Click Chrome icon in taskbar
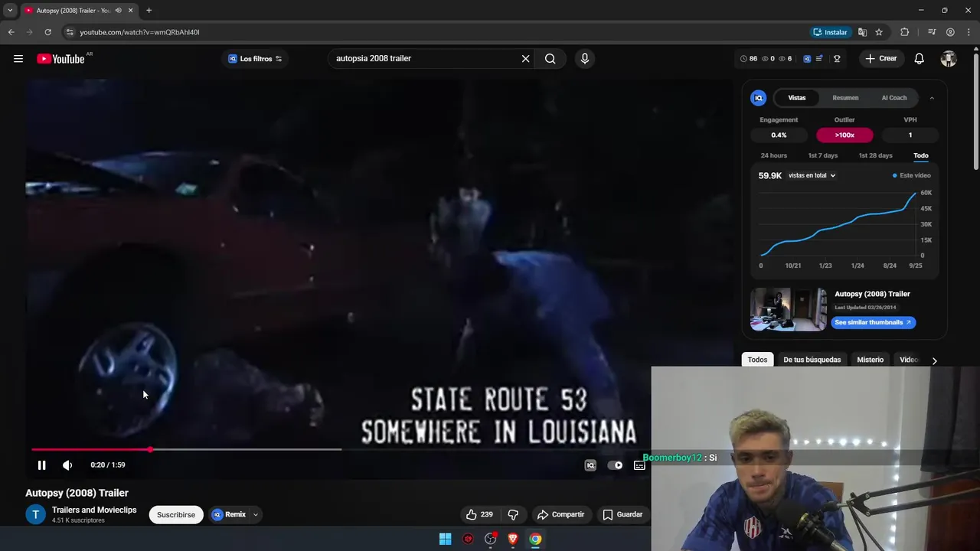Screen dimensions: 980x551 (x=535, y=539)
